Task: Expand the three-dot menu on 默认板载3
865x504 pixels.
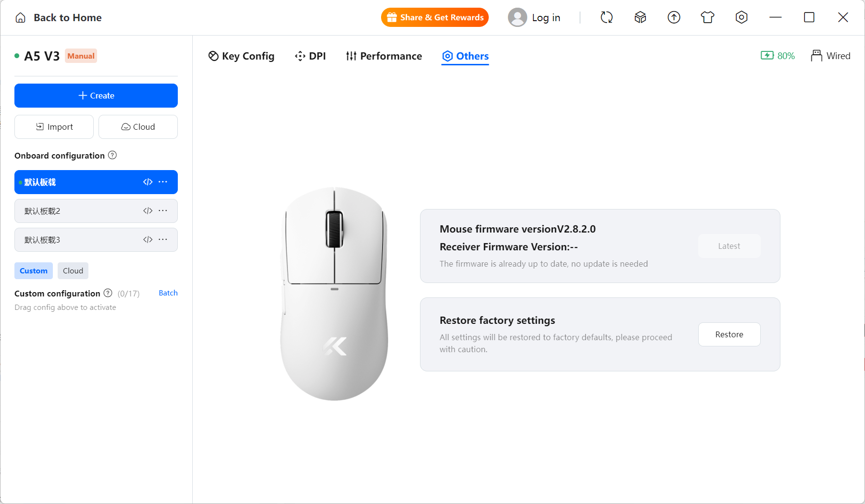Action: (163, 240)
